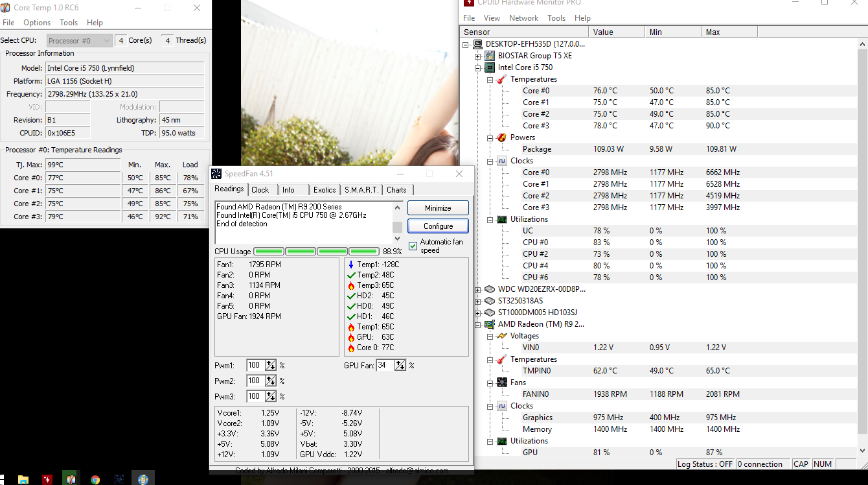Click the GPU Fan speed input field
868x485 pixels.
tap(385, 366)
